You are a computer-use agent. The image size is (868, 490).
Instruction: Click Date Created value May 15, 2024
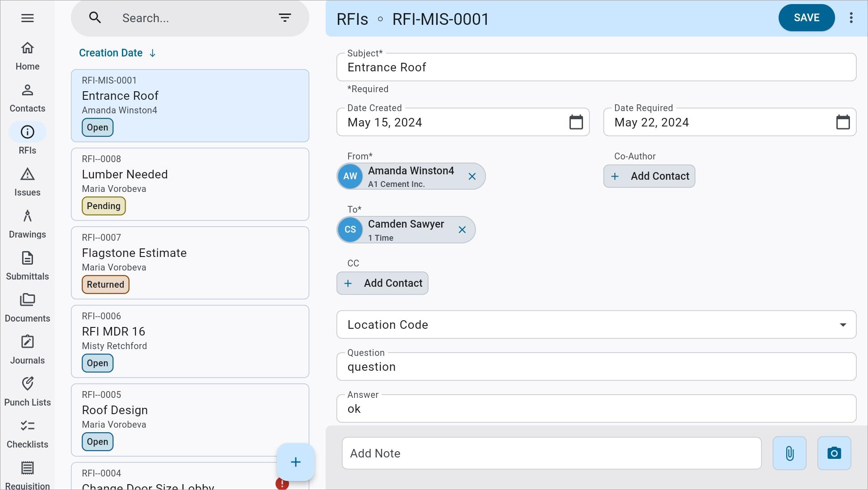(385, 122)
